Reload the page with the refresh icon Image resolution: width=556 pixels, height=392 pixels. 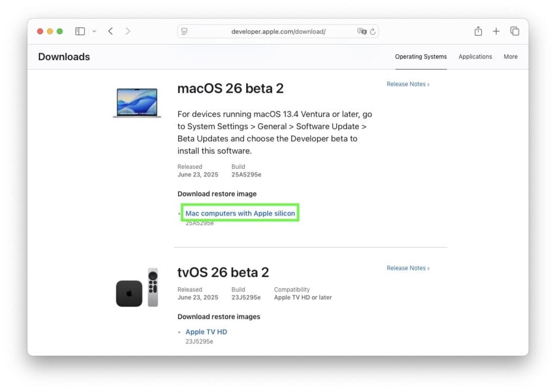click(372, 31)
